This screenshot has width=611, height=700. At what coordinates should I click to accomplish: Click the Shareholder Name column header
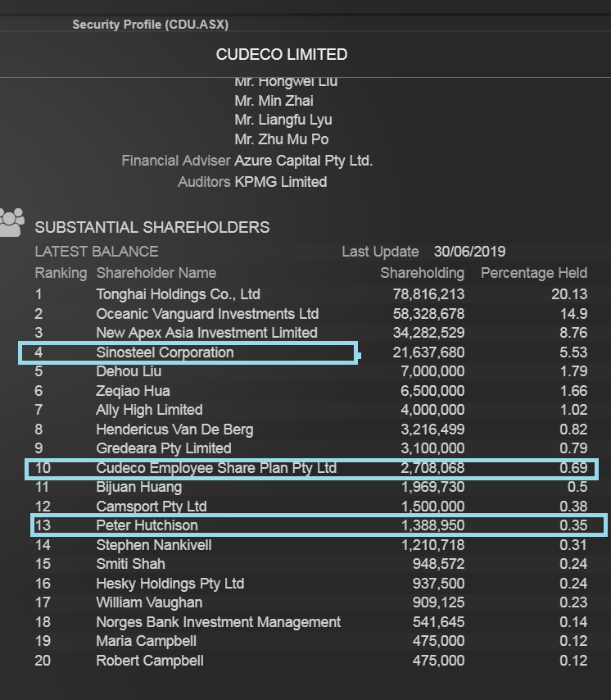tap(156, 273)
